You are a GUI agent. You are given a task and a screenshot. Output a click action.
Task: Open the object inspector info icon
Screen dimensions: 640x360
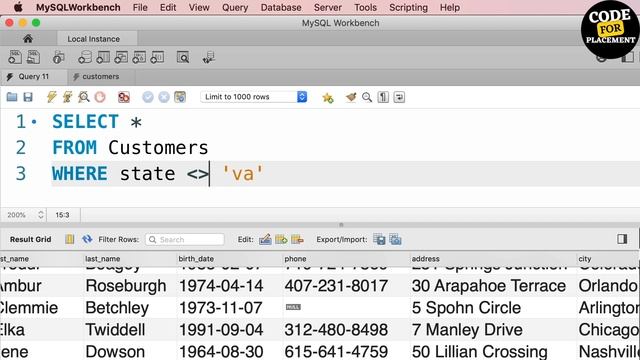[x=59, y=58]
